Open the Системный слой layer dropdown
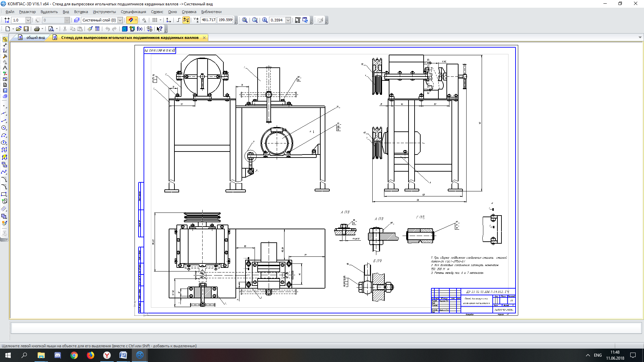The width and height of the screenshot is (644, 362). (120, 20)
